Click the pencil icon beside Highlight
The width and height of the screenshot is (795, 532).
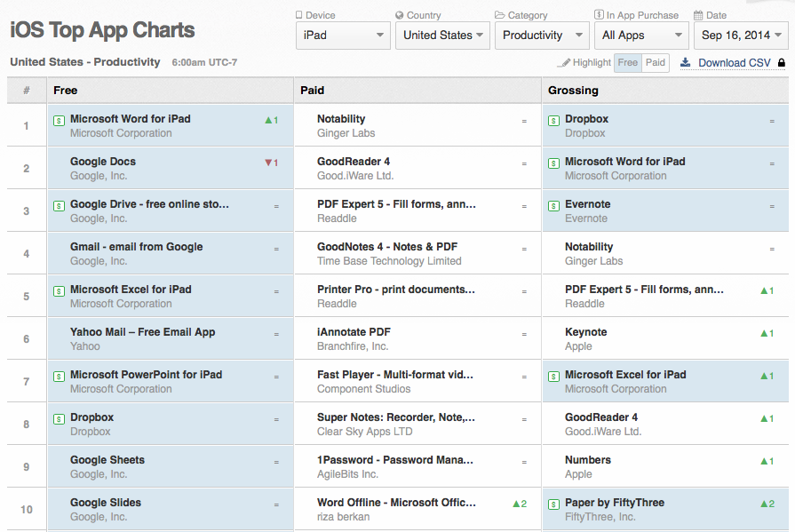564,63
